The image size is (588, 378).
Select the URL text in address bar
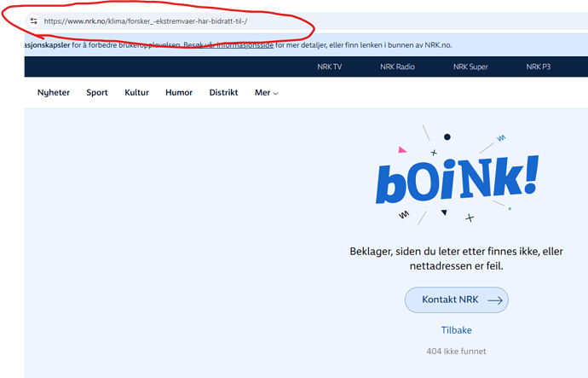[x=146, y=21]
